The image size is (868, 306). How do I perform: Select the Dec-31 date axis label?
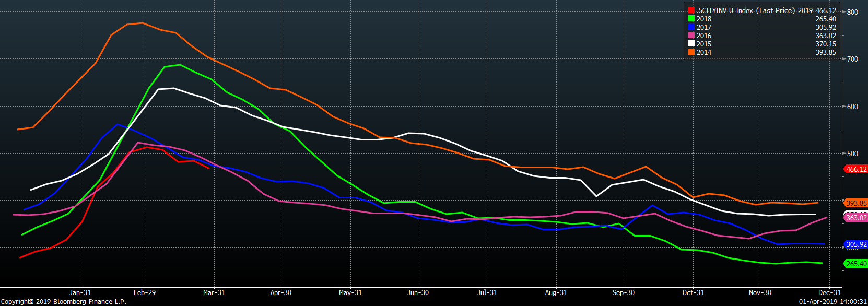tap(829, 292)
